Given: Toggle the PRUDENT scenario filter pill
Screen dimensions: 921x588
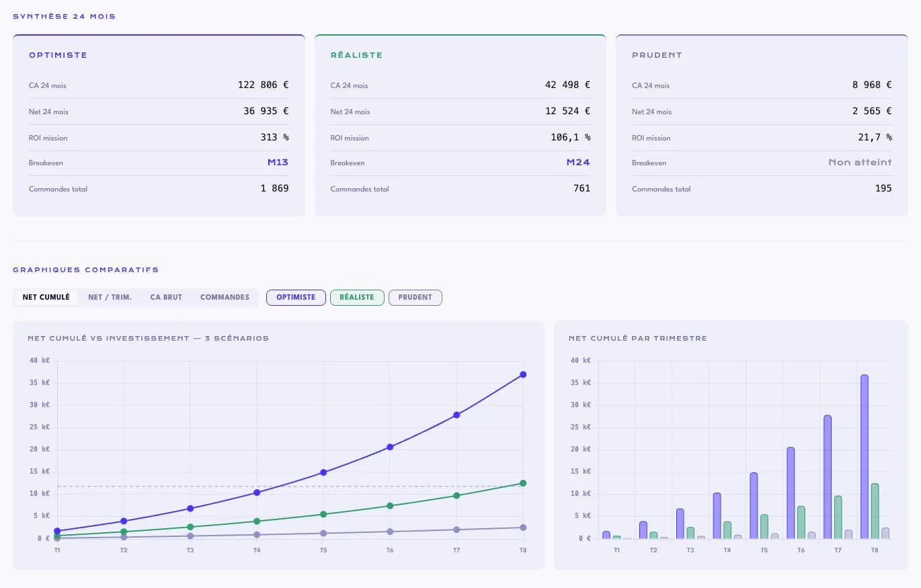Looking at the screenshot, I should 415,297.
